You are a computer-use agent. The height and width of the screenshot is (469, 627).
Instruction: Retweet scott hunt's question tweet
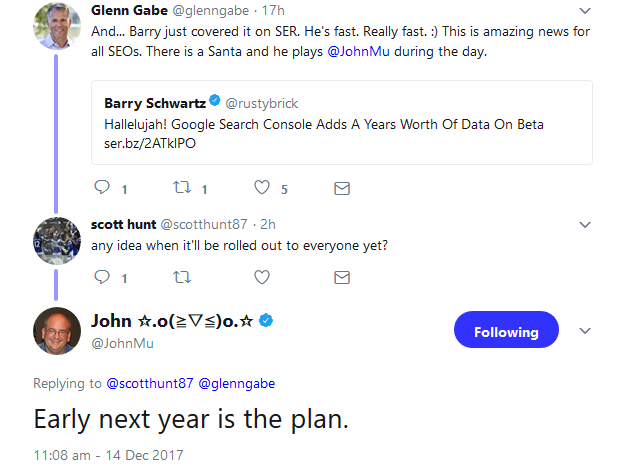(x=181, y=276)
